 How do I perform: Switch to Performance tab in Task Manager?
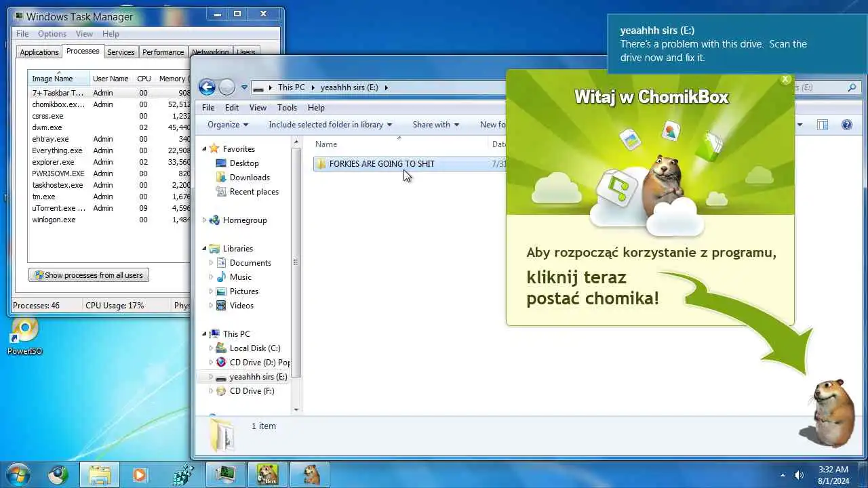click(163, 52)
